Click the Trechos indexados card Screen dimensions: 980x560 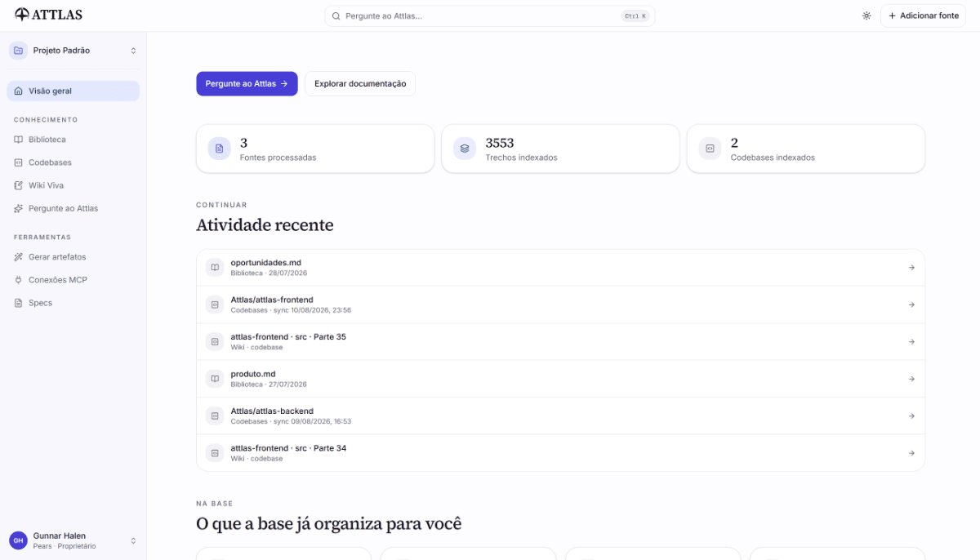click(x=560, y=149)
